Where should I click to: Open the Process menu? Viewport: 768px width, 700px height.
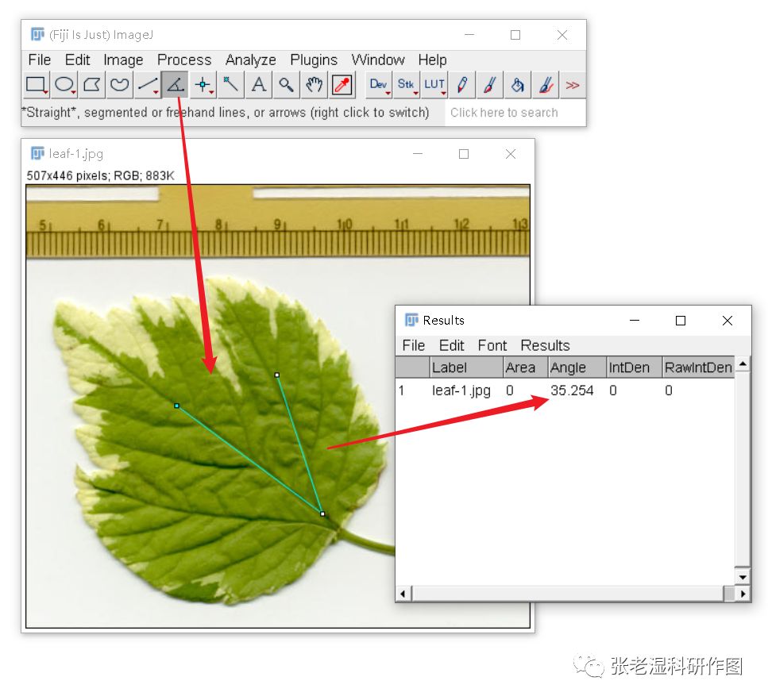click(184, 60)
